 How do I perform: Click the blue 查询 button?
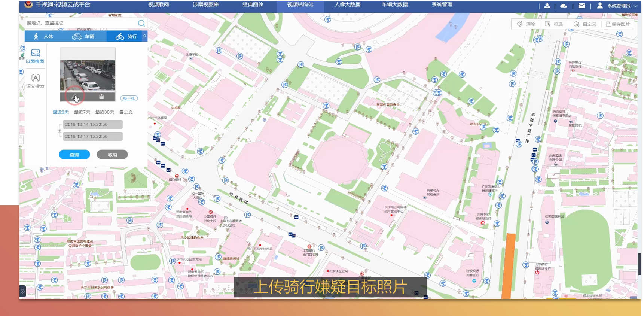tap(74, 155)
